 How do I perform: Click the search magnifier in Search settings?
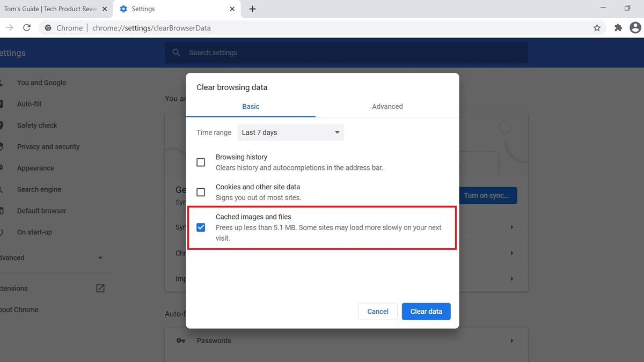(x=176, y=53)
